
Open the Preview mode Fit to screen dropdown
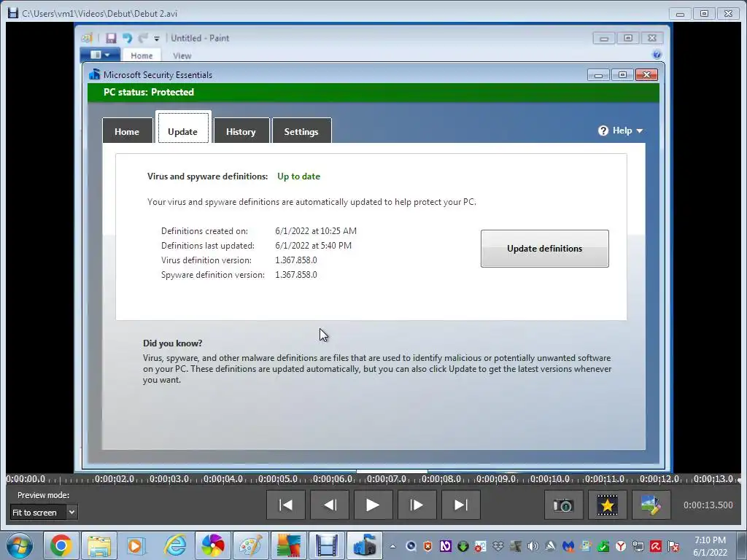(x=43, y=513)
